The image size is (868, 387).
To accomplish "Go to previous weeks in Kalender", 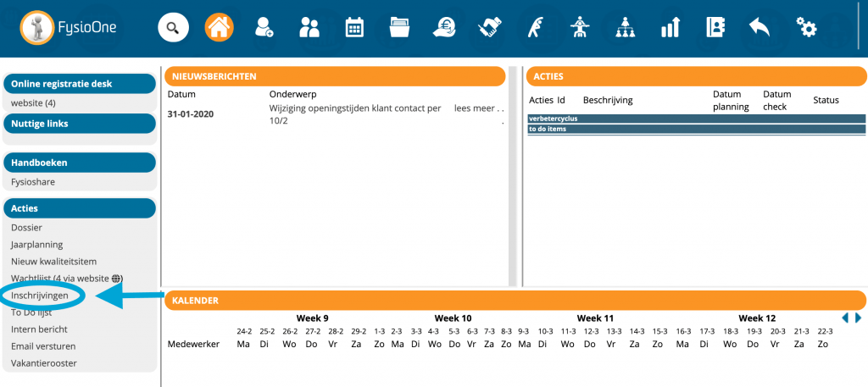I will pos(844,318).
